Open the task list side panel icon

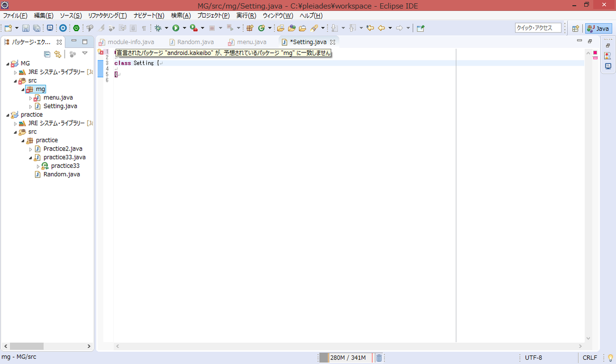(608, 55)
